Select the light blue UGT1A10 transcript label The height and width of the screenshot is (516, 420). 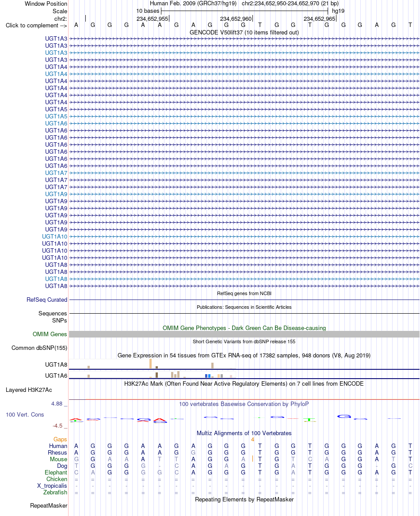[54, 236]
